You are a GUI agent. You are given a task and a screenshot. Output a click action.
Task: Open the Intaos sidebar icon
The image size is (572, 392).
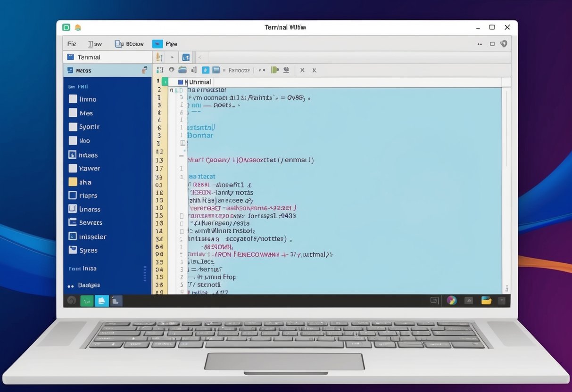coord(73,155)
